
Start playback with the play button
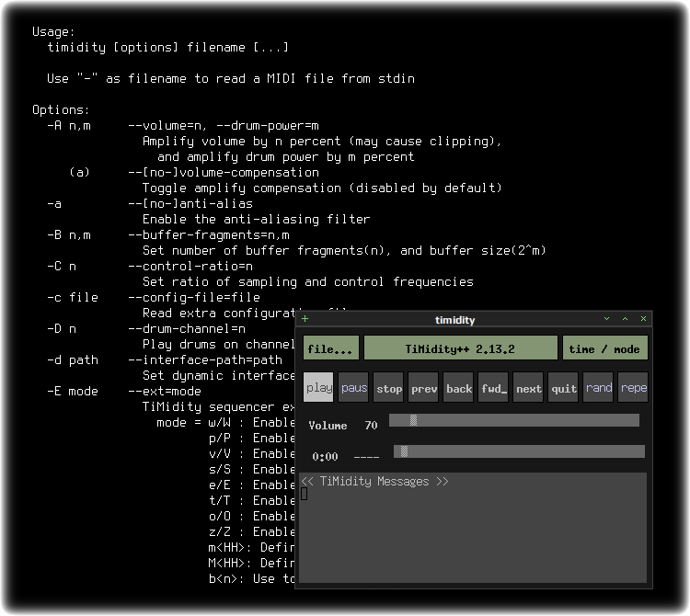[x=318, y=387]
